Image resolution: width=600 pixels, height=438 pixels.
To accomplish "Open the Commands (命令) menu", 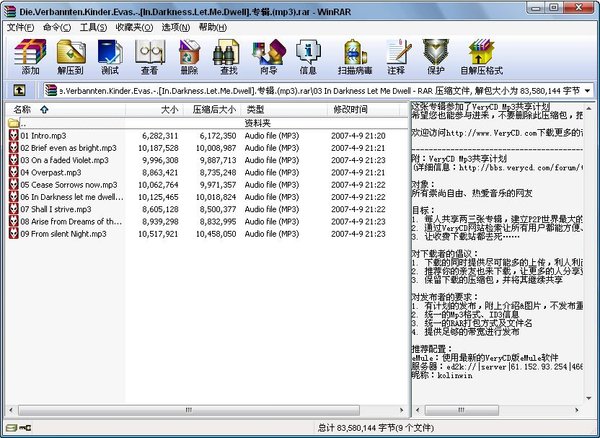I will [x=57, y=28].
